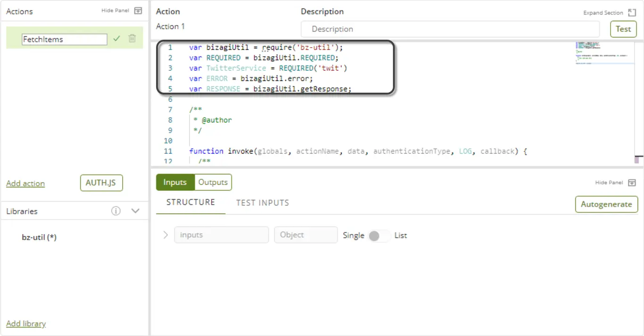The width and height of the screenshot is (644, 336).
Task: Click the Autogenerate button
Action: point(606,204)
